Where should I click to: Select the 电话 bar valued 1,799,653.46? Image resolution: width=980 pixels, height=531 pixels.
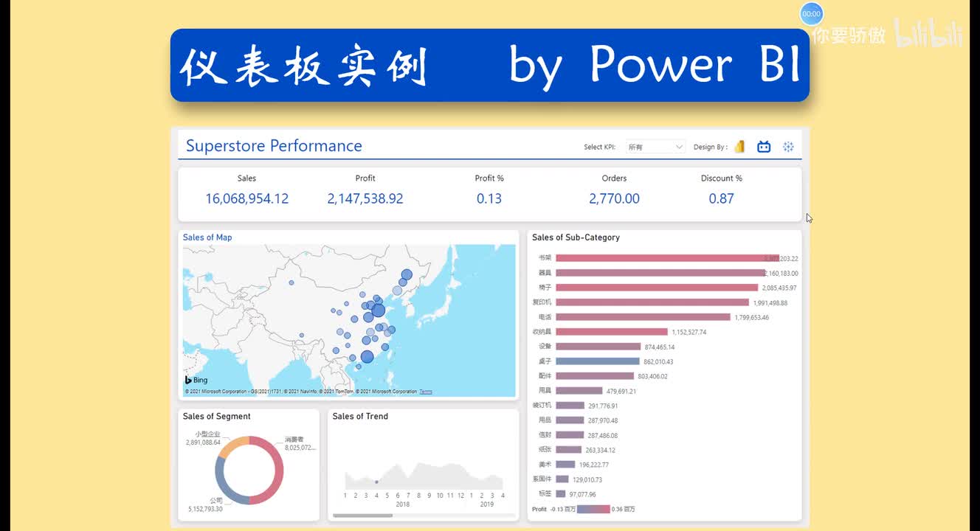pyautogui.click(x=643, y=317)
